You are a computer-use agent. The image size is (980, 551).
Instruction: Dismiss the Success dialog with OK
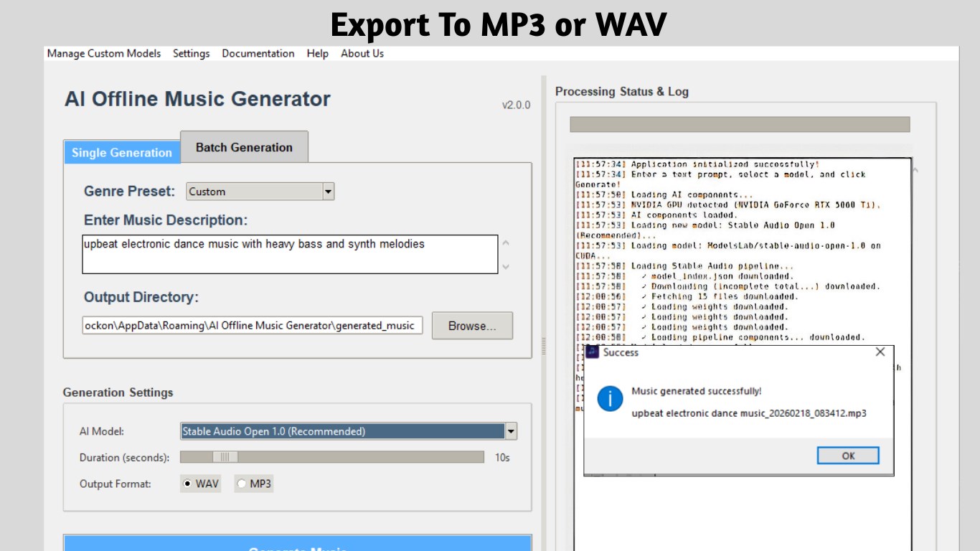click(848, 456)
